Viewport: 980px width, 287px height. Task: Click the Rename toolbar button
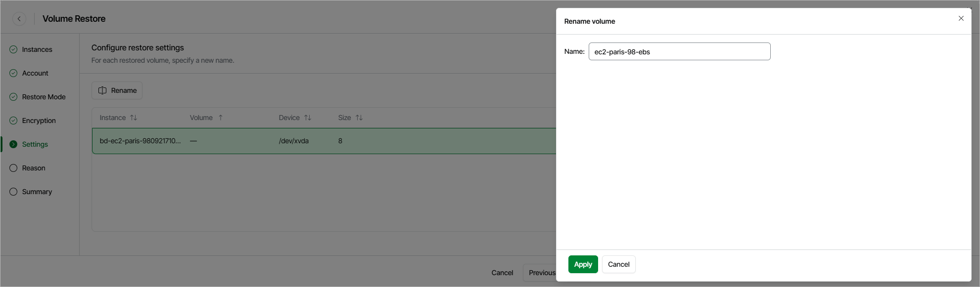117,90
